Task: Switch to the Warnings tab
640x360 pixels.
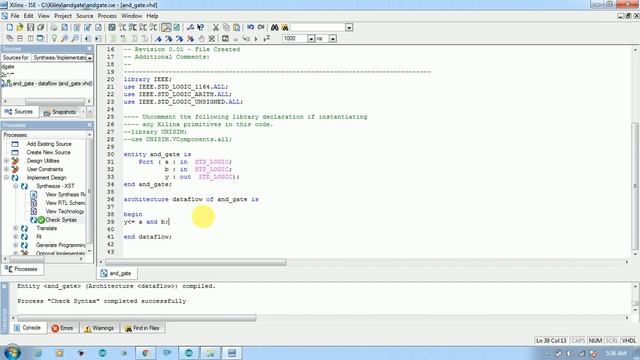Action: coord(99,328)
